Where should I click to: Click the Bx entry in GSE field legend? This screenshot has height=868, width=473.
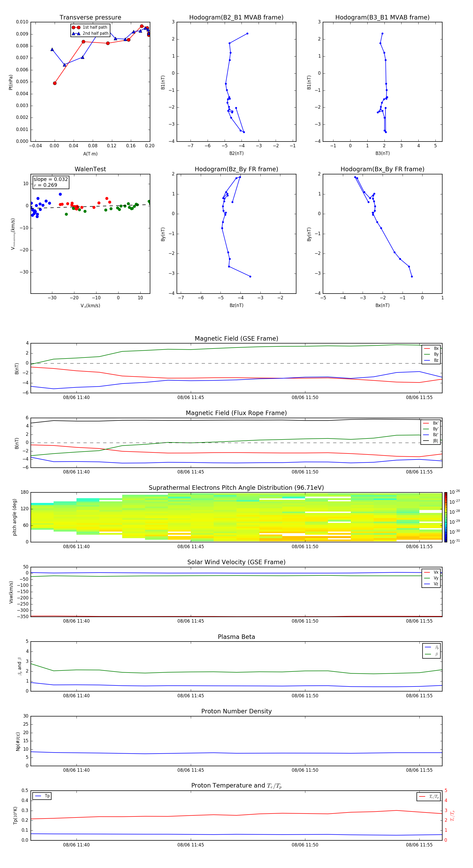(431, 349)
